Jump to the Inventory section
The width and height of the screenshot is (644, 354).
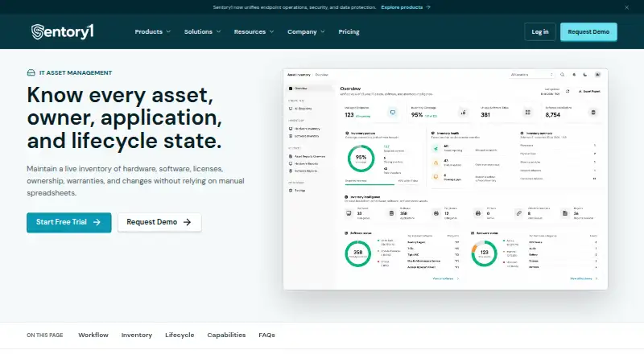coord(137,335)
